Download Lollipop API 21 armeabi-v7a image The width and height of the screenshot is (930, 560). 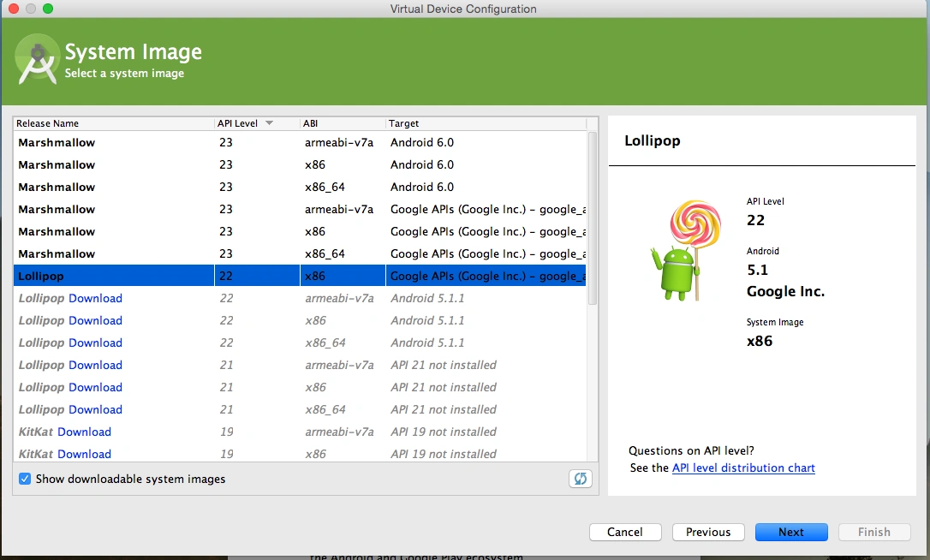click(96, 365)
